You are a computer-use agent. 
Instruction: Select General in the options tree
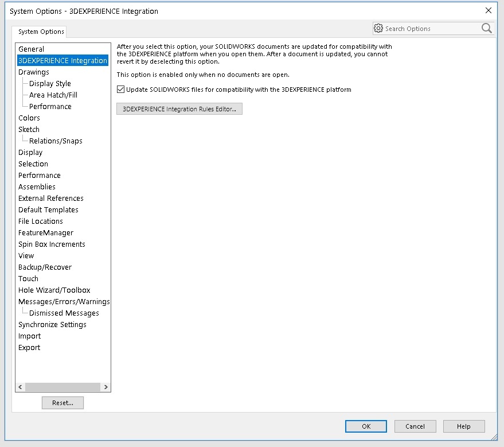pos(31,49)
